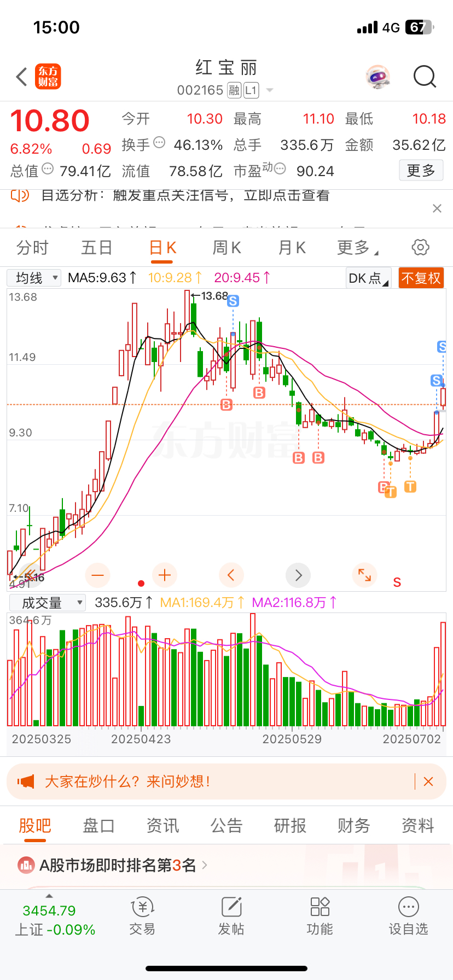Expand the A股市场即时排名 chevron
This screenshot has height=980, width=453.
(x=205, y=865)
